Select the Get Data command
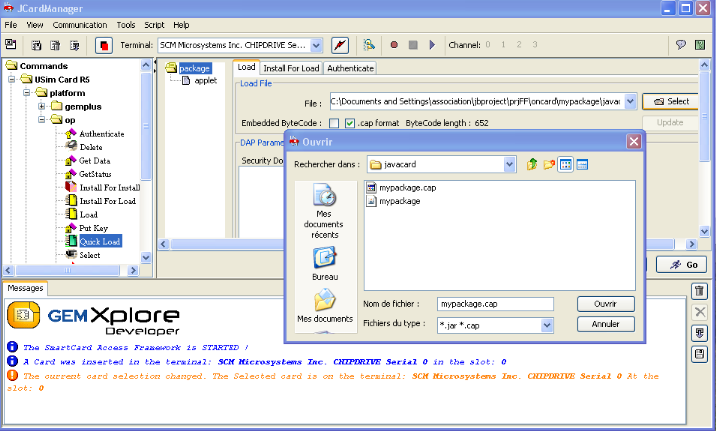716x431 pixels. (x=95, y=161)
